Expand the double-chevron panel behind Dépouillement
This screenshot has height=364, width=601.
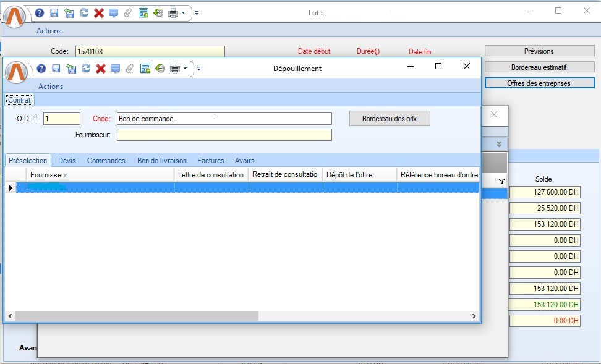(x=499, y=144)
